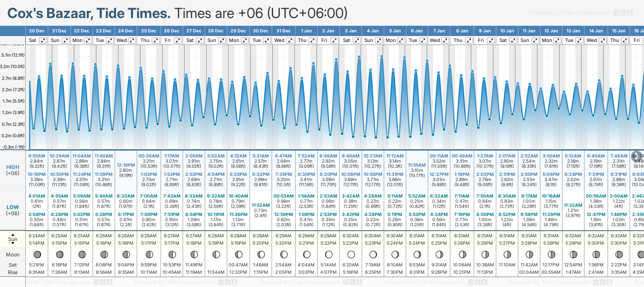Click the 3.7m (12.1ft) height axis label
The height and width of the screenshot is (287, 644).
(13, 55)
